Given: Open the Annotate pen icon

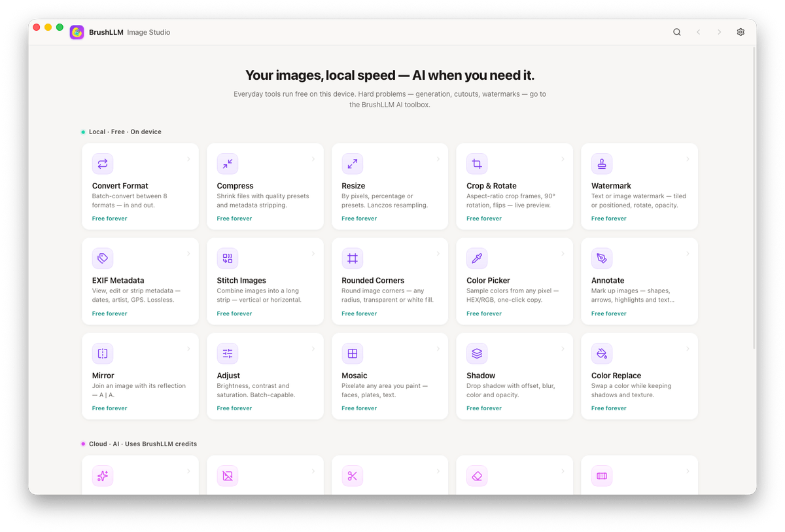Looking at the screenshot, I should pyautogui.click(x=602, y=258).
